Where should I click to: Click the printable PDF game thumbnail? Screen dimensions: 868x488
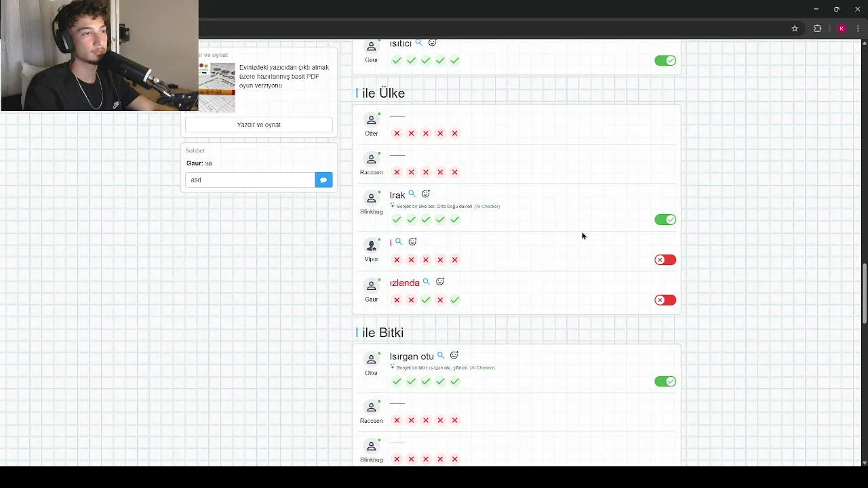(x=217, y=87)
